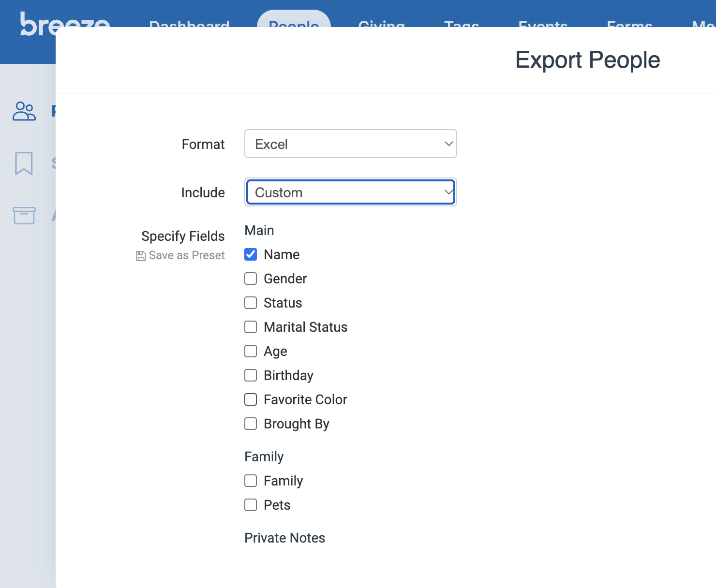Click the Format label
Image resolution: width=716 pixels, height=588 pixels.
click(203, 144)
